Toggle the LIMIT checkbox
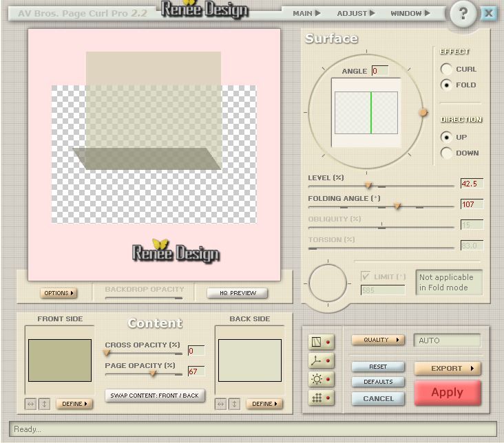The image size is (504, 443). [x=365, y=276]
